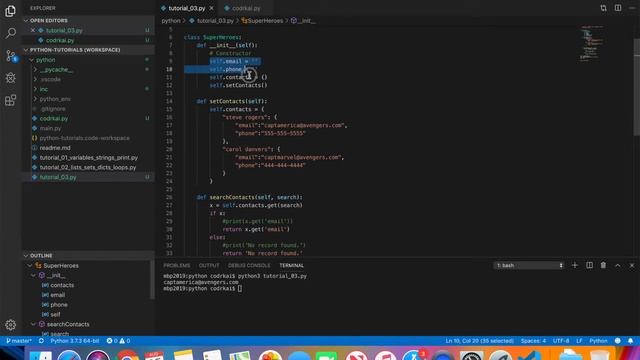Image resolution: width=640 pixels, height=360 pixels.
Task: Kill the terminal with trash icon
Action: [603, 265]
